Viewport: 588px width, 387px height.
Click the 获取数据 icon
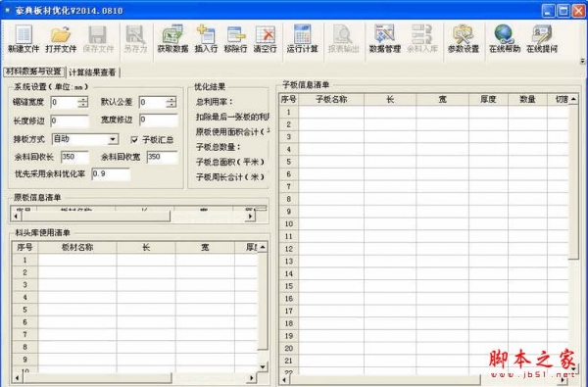tap(172, 38)
